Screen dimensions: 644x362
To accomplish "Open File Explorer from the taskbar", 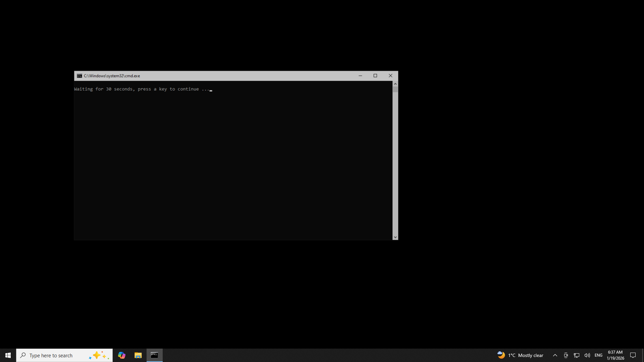I will [x=138, y=355].
